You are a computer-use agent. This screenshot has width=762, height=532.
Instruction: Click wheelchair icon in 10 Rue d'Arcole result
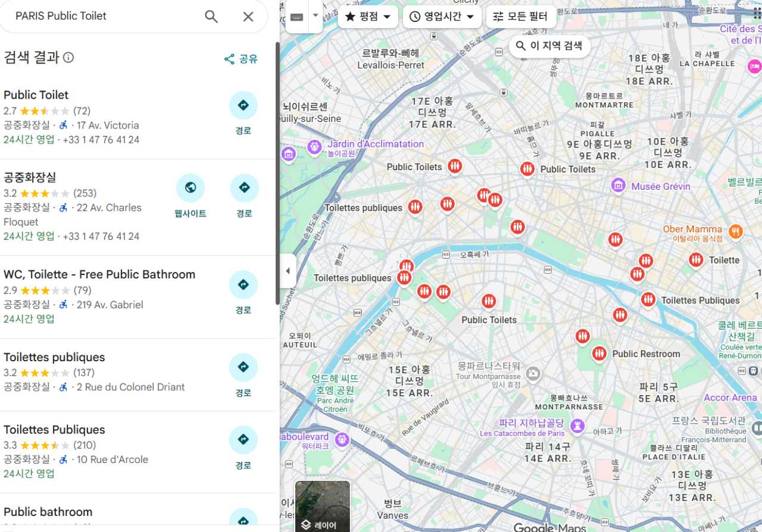pos(63,459)
